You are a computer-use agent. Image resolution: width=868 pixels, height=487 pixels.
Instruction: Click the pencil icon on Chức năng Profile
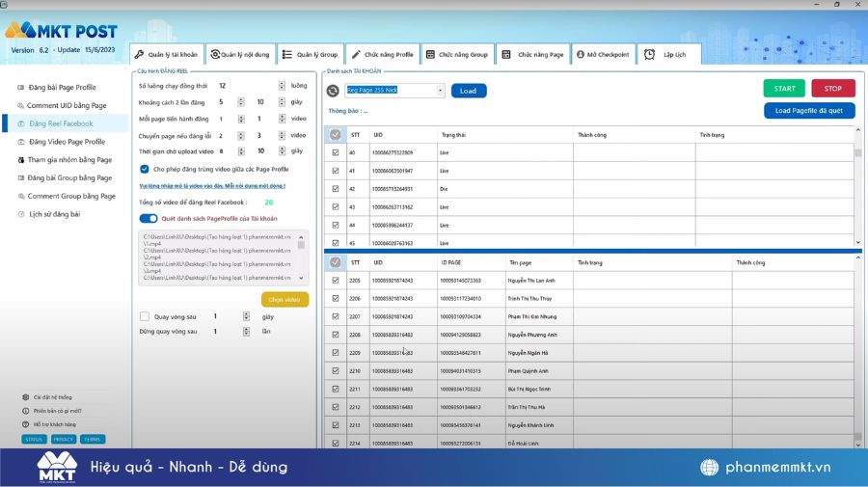click(356, 55)
